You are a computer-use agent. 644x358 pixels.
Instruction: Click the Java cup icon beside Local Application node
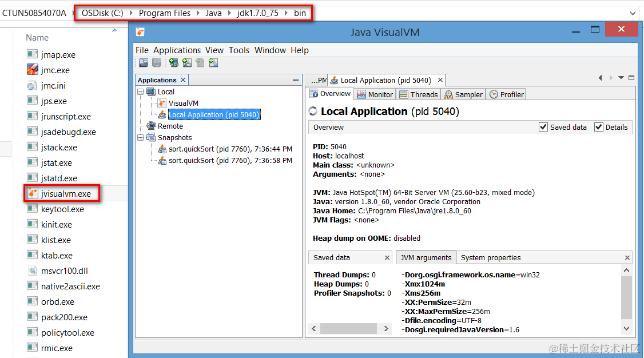[x=162, y=114]
